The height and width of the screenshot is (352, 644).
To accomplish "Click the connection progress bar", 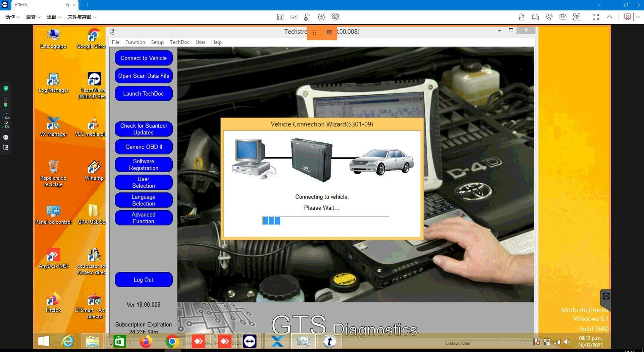I will pos(325,221).
